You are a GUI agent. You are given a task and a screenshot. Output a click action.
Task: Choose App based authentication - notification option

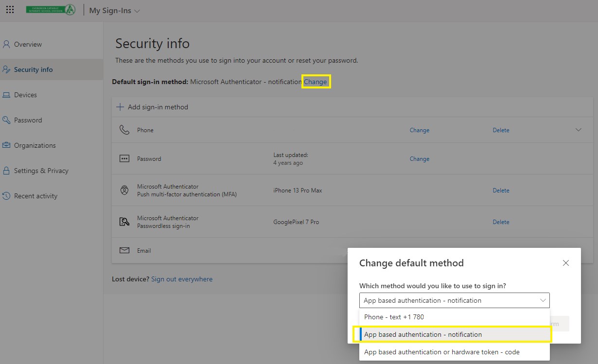pyautogui.click(x=454, y=334)
